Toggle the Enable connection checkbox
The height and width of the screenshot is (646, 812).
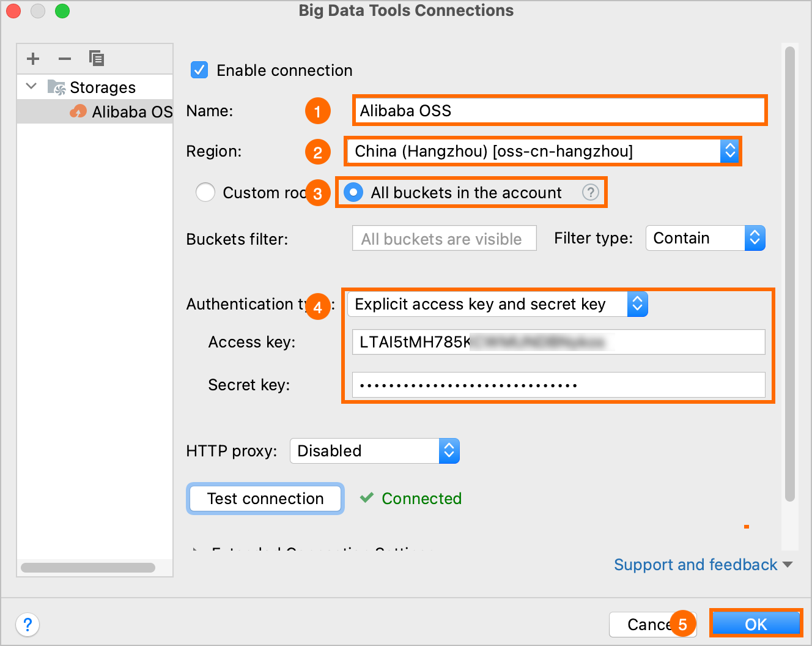point(199,70)
